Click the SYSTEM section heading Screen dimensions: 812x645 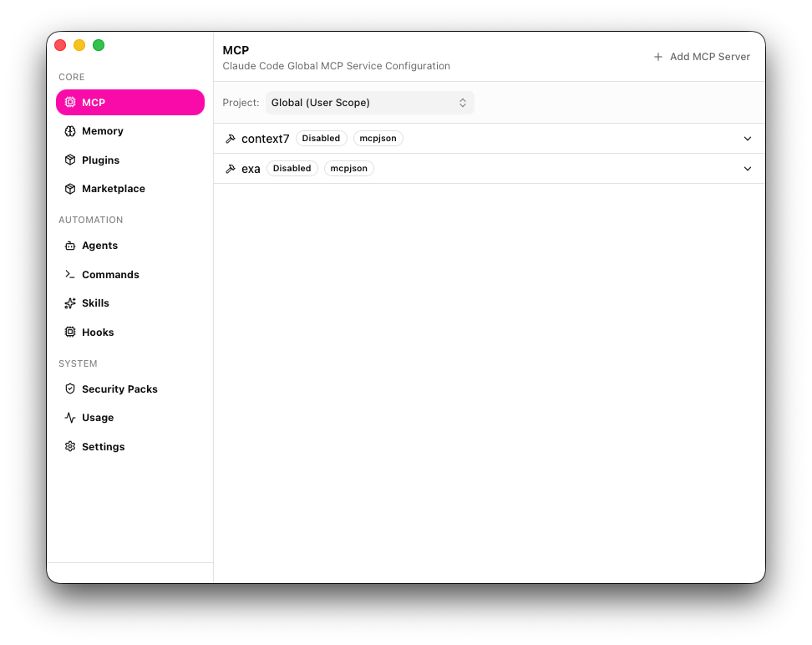[x=78, y=363]
